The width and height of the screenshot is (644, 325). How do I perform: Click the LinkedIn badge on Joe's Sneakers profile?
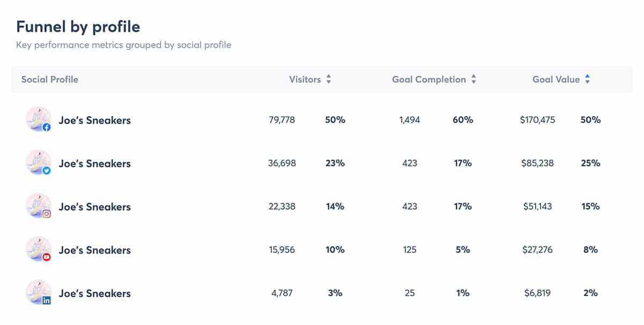(x=47, y=301)
